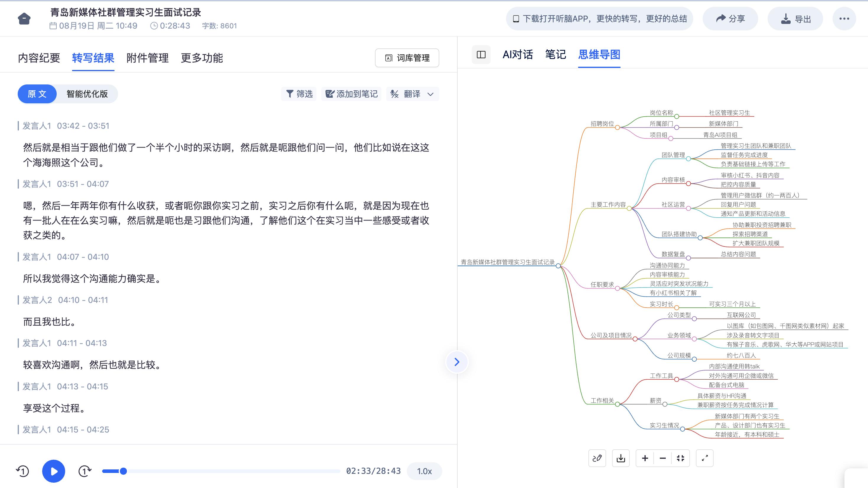Click the home icon at top left
The width and height of the screenshot is (868, 488).
click(x=24, y=19)
